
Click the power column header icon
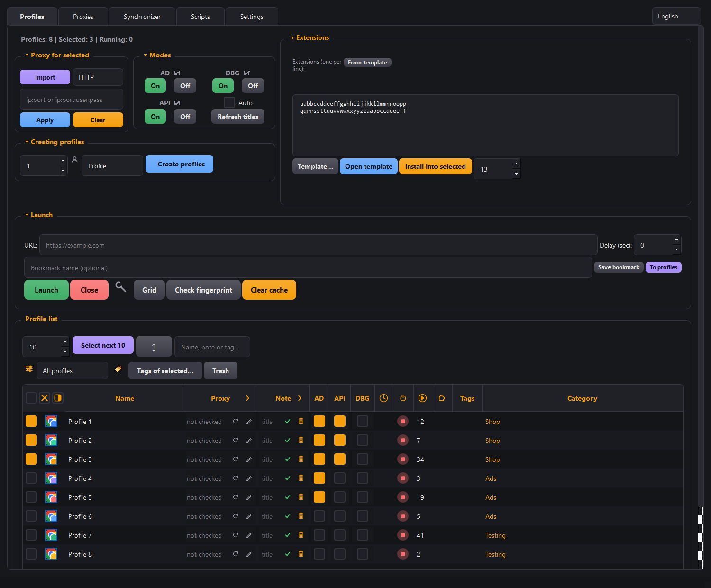pyautogui.click(x=403, y=398)
